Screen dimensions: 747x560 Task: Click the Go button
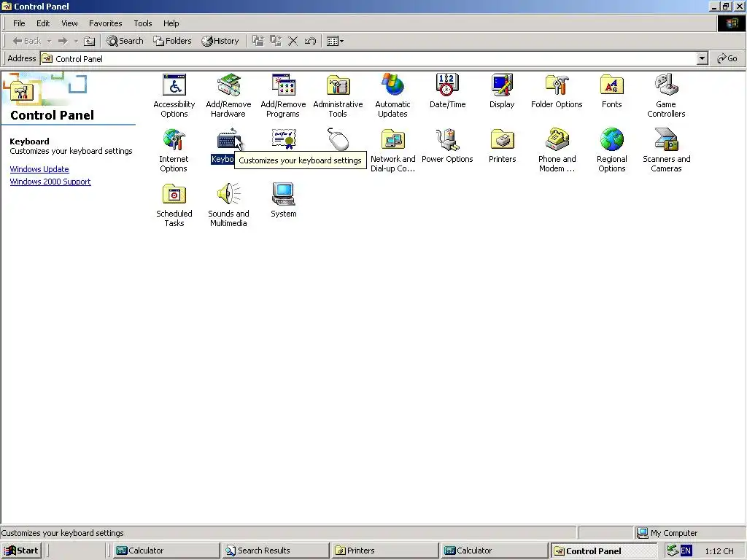click(x=727, y=58)
